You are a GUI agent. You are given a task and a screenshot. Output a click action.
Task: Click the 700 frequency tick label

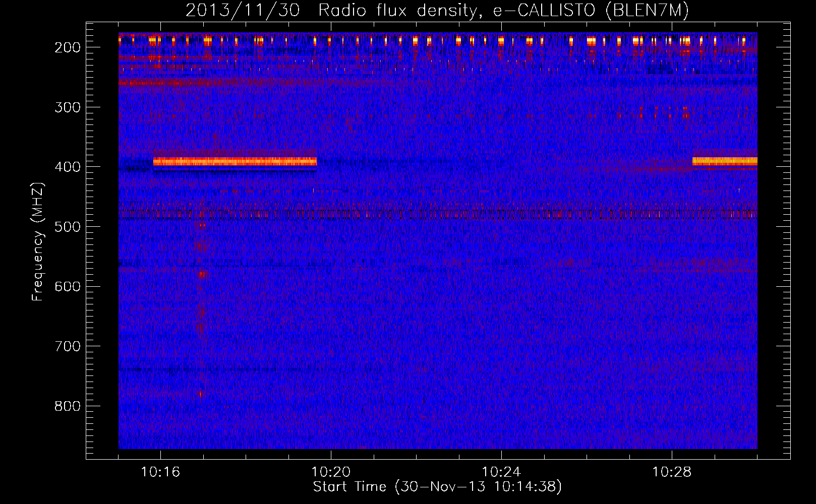(67, 346)
